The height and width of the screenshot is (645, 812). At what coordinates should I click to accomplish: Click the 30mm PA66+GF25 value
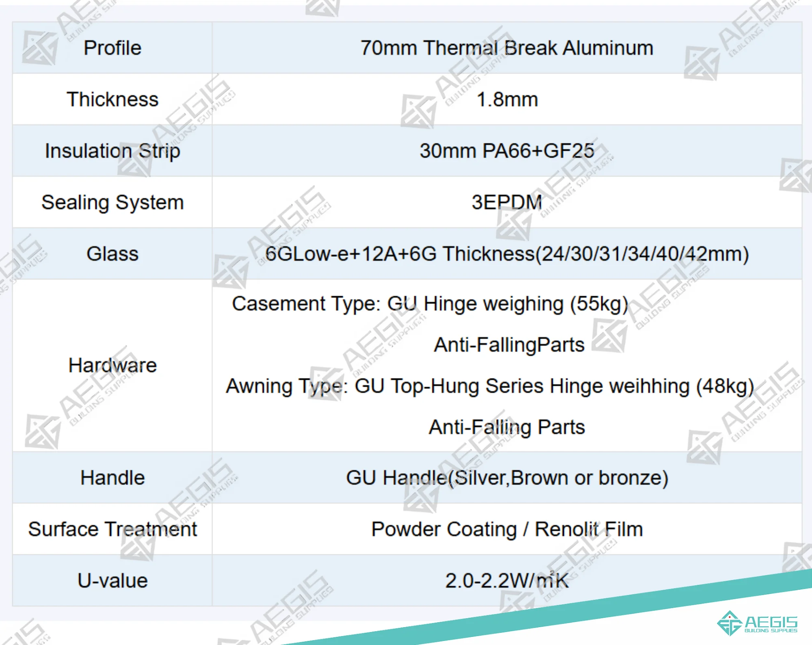coord(507,151)
